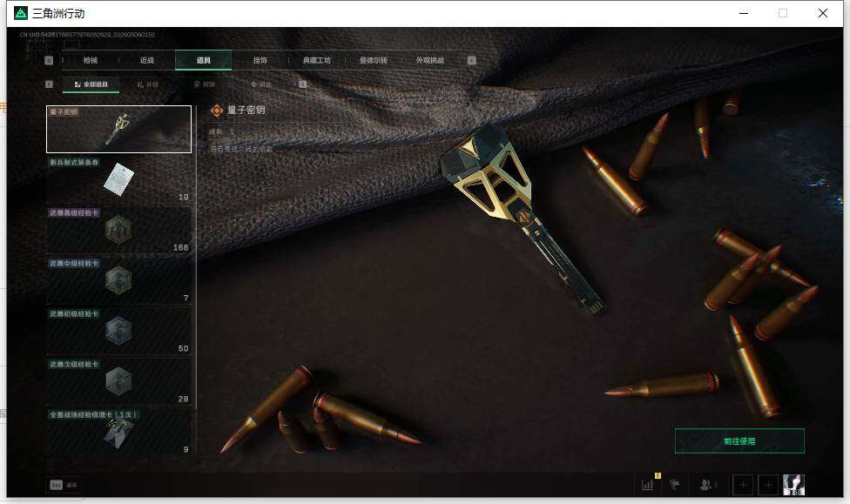
Task: Select the 新兵制式装备券 card with count 10
Action: pos(118,179)
